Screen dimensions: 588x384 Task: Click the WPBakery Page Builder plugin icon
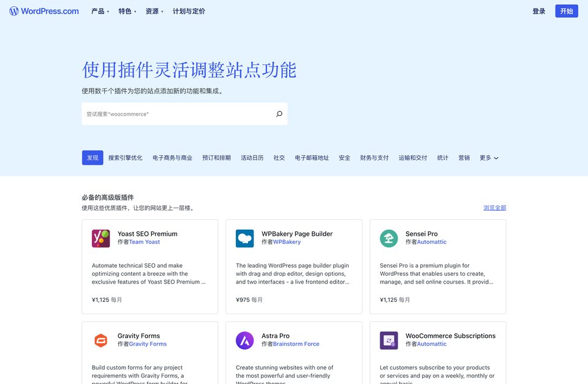coord(245,238)
